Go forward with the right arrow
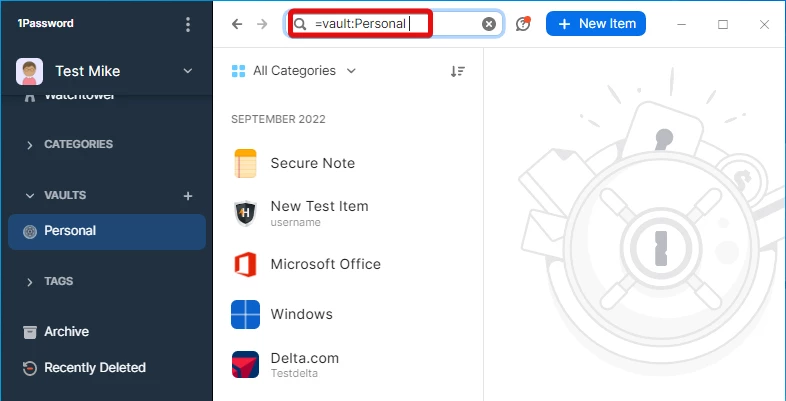This screenshot has height=401, width=786. 262,24
